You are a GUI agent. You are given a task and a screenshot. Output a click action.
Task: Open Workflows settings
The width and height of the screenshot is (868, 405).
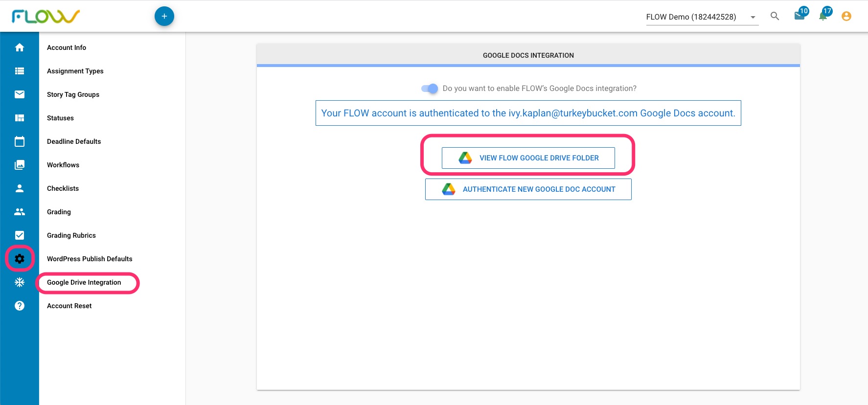63,165
